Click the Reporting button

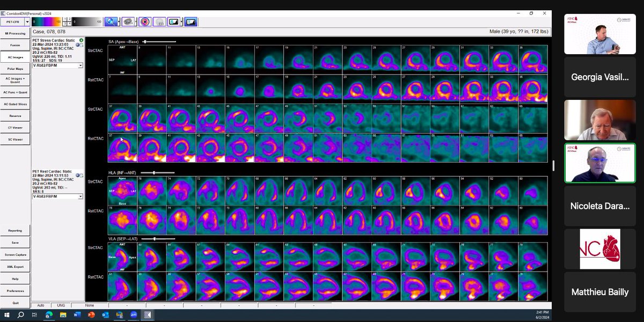[x=15, y=231]
